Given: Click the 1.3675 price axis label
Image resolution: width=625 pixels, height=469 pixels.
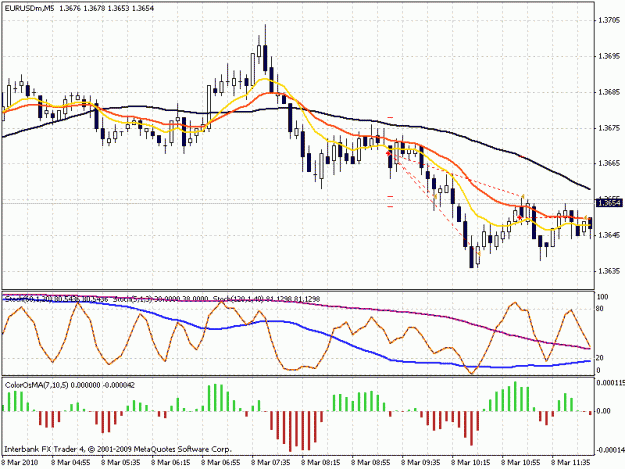Looking at the screenshot, I should pos(609,128).
